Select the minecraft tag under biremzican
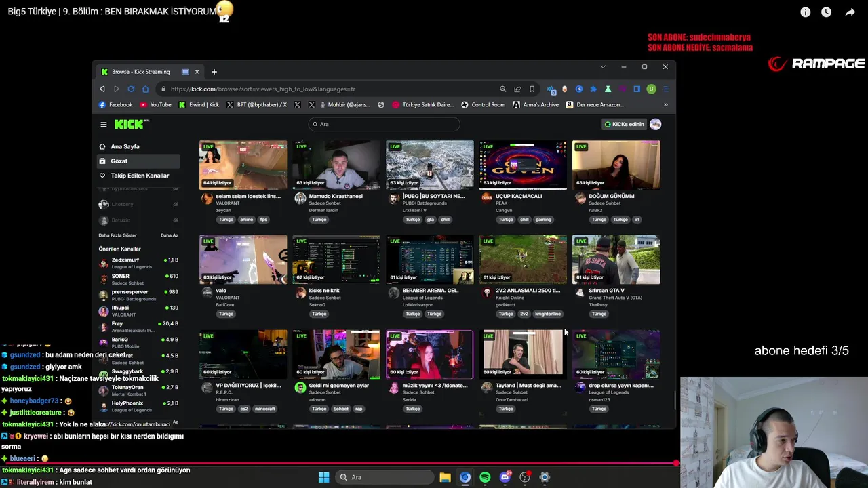Viewport: 868px width, 488px height. point(265,409)
